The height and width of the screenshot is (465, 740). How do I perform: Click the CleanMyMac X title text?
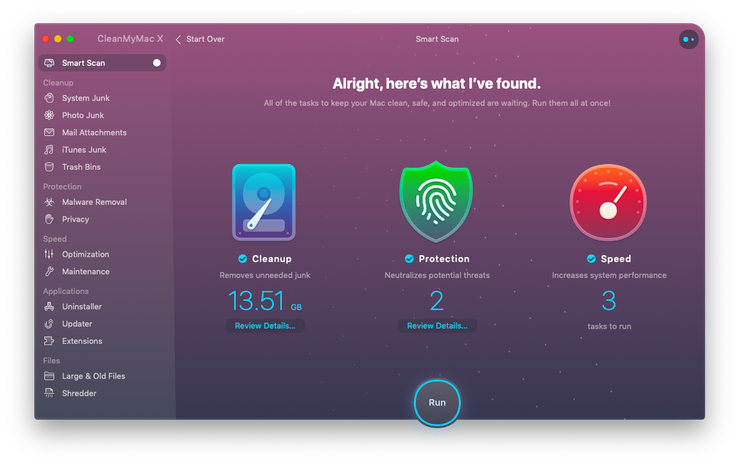coord(130,39)
